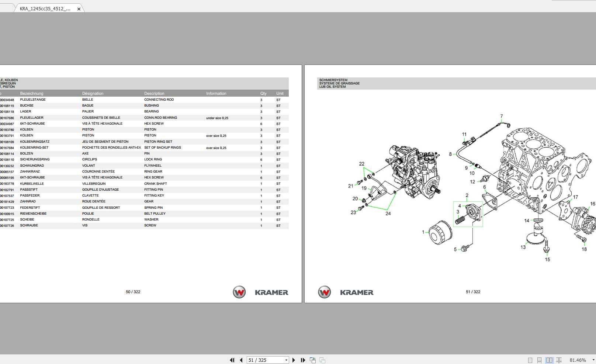The height and width of the screenshot is (364, 596).
Task: Open the zoom level dropdown arrow
Action: click(x=593, y=360)
